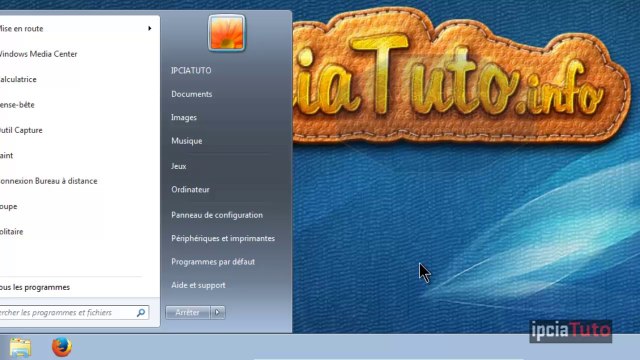Open the IPCIATUTO user folder

191,71
